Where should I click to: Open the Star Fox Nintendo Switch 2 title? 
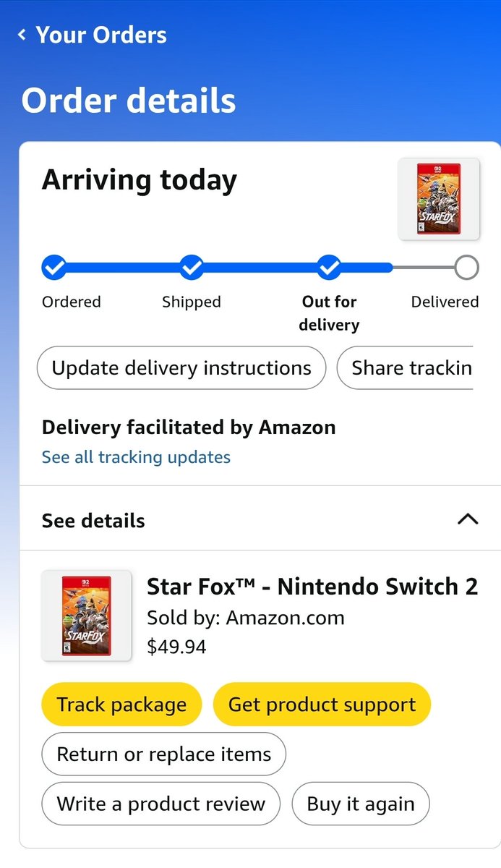coord(312,586)
